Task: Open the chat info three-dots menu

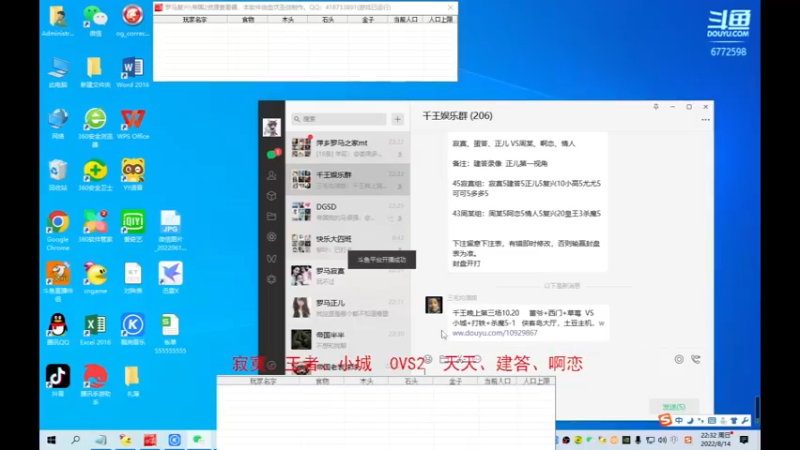Action: (x=705, y=120)
